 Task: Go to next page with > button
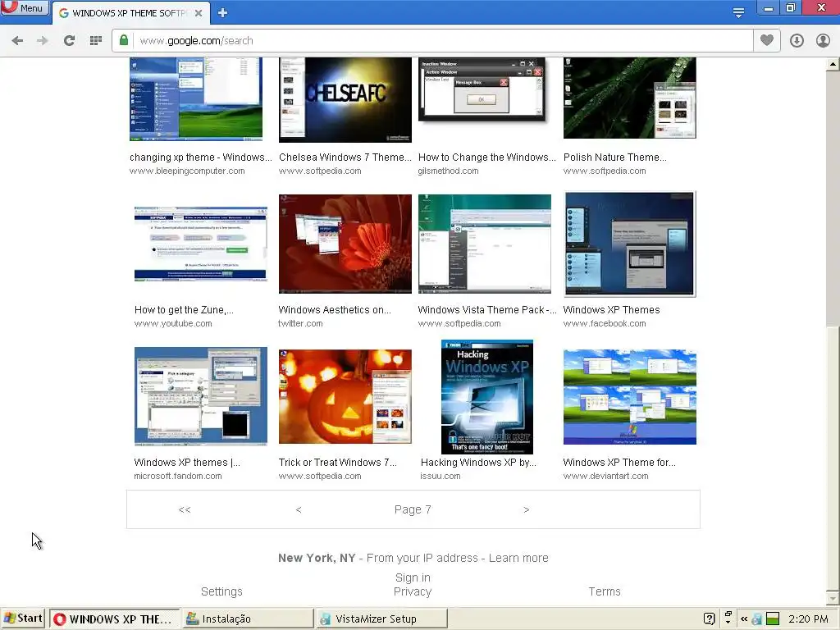click(526, 509)
